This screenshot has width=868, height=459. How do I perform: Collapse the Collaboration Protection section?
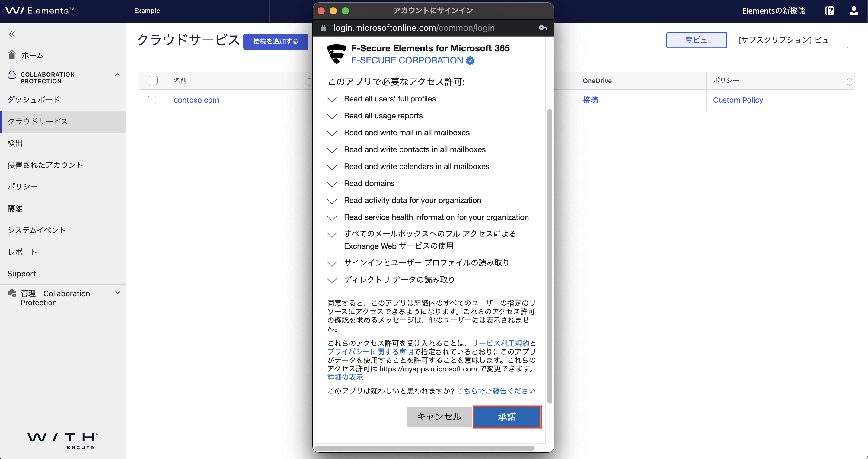(118, 75)
